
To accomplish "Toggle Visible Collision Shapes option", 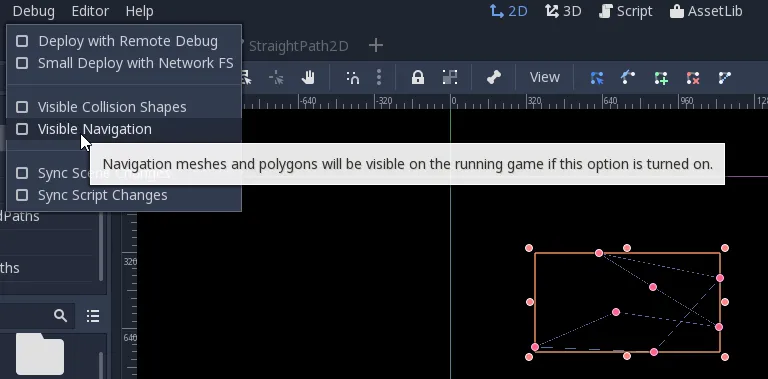I will (124, 107).
